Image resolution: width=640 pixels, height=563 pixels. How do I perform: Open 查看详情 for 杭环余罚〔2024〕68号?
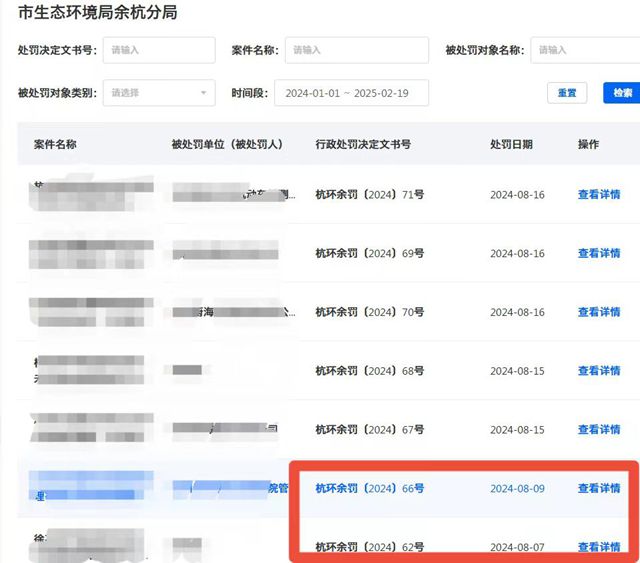pos(599,371)
